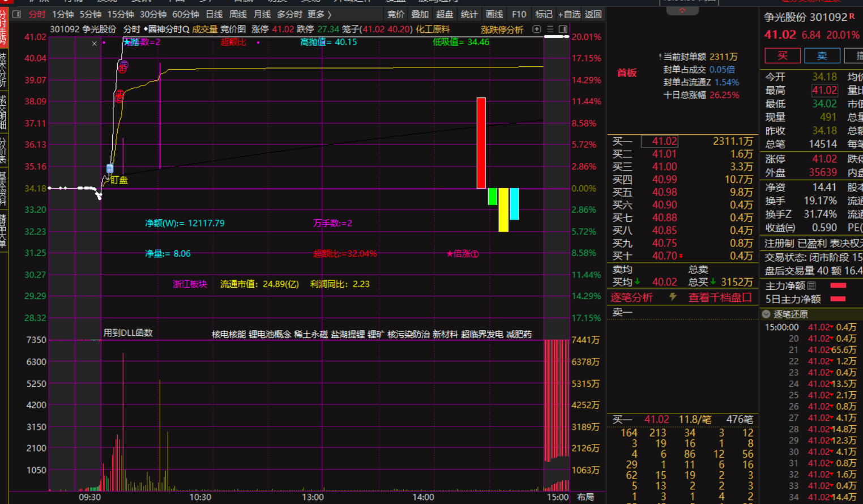The height and width of the screenshot is (504, 863).
Task: Switch to the 日线 daily chart tab
Action: coord(214,14)
